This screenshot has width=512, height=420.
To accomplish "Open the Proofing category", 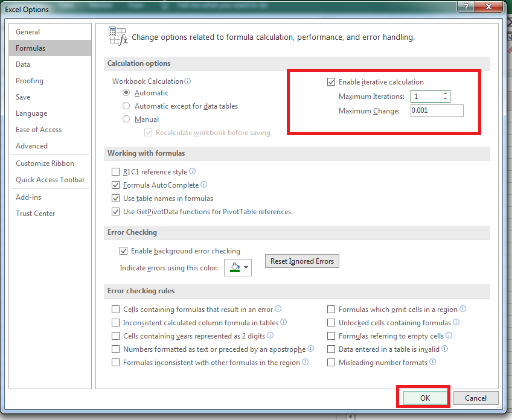I will 50,81.
